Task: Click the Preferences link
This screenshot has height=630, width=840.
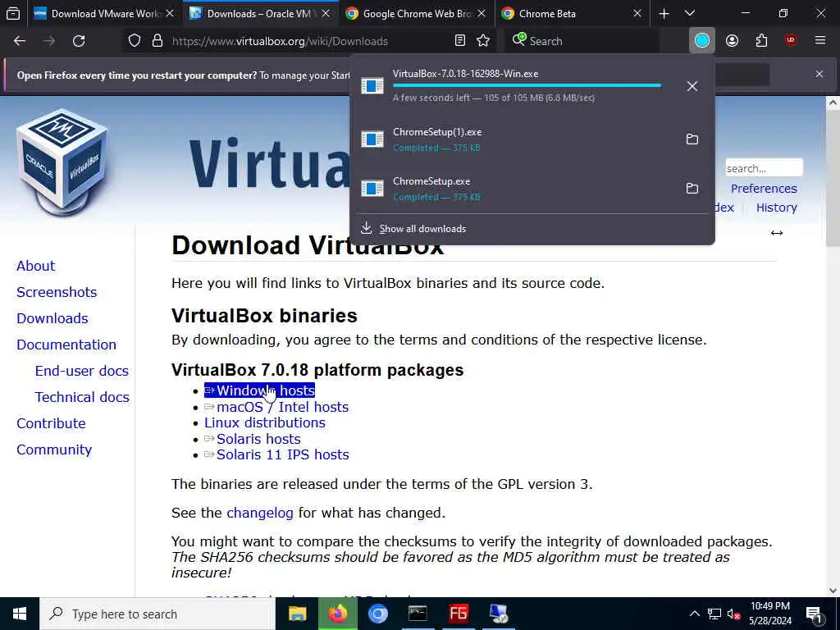Action: click(764, 189)
